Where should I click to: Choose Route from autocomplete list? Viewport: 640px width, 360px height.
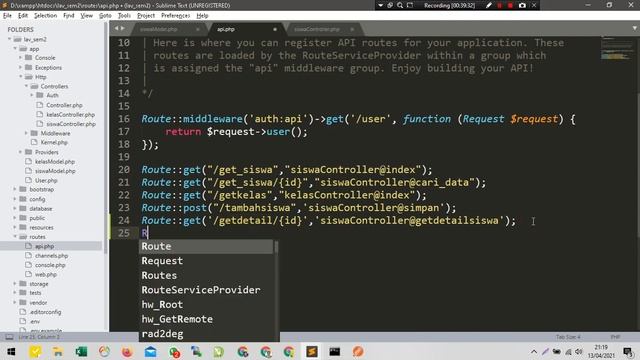pos(207,247)
